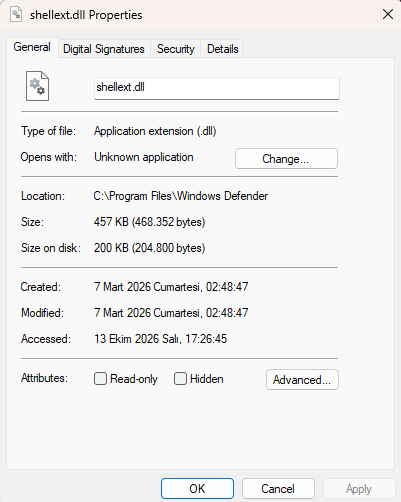Click the Accessed date '13 Ekim 2026 Salı, 17:26:45'

(160, 339)
